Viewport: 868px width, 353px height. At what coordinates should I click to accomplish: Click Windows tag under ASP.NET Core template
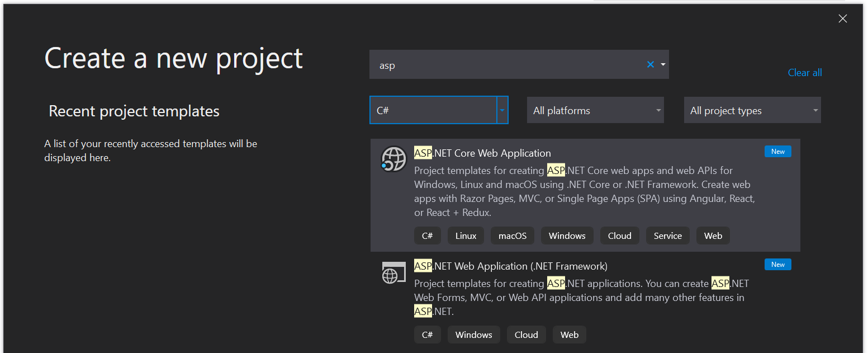pyautogui.click(x=567, y=236)
